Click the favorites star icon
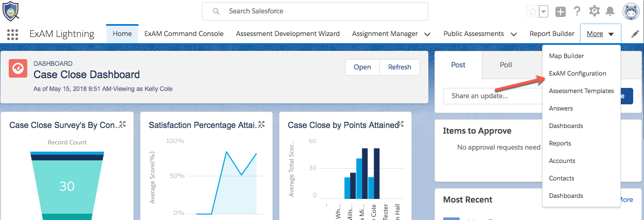This screenshot has width=644, height=220. [x=533, y=11]
